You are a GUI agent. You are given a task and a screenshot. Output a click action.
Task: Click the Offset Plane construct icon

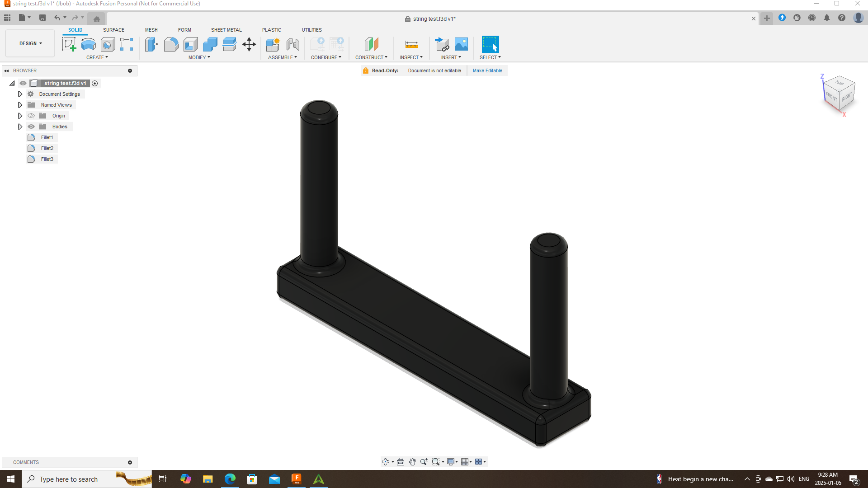click(x=371, y=44)
